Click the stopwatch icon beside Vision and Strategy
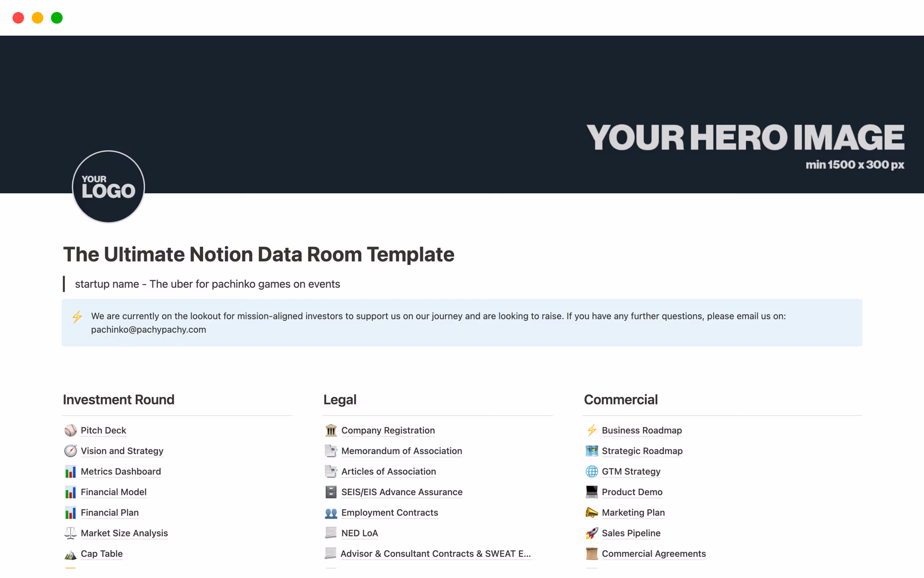924x578 pixels. [x=70, y=451]
